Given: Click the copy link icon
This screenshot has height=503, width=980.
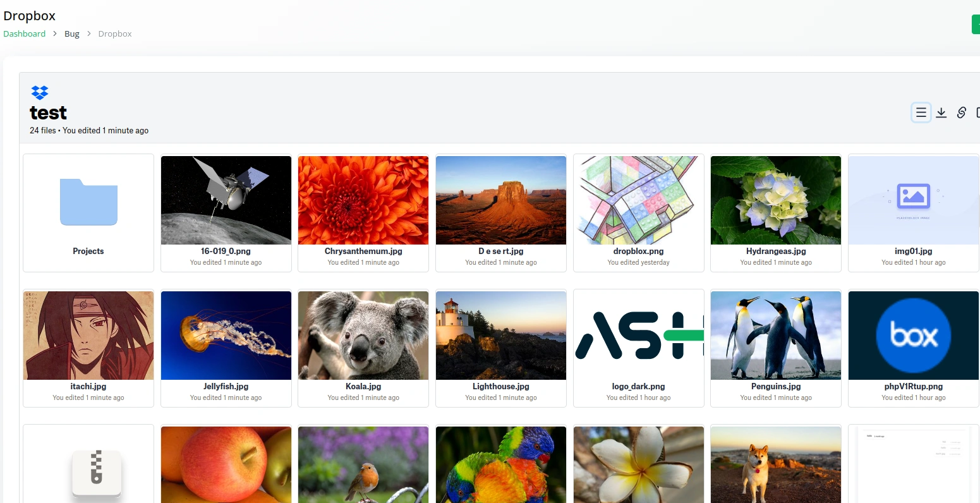Looking at the screenshot, I should (962, 112).
